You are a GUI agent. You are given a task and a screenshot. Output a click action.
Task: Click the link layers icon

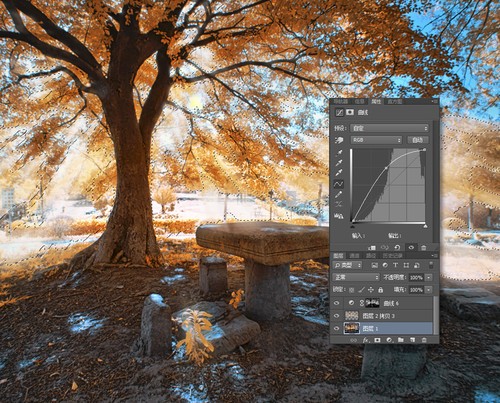tap(354, 340)
